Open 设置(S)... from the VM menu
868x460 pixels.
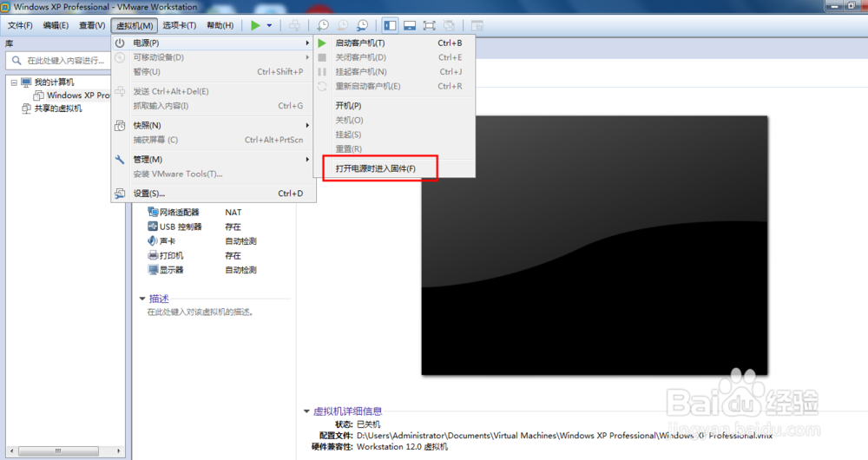[x=214, y=194]
